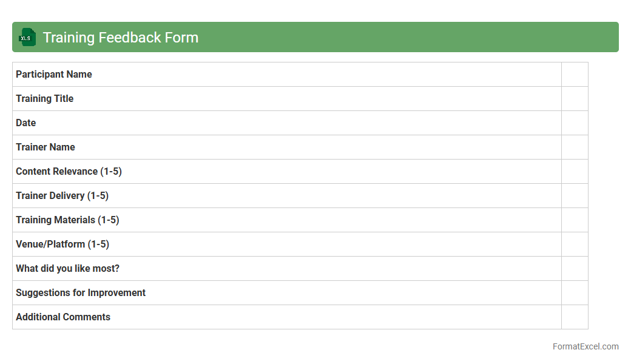The width and height of the screenshot is (631, 364).
Task: Click the XLS file icon in header
Action: click(x=27, y=37)
